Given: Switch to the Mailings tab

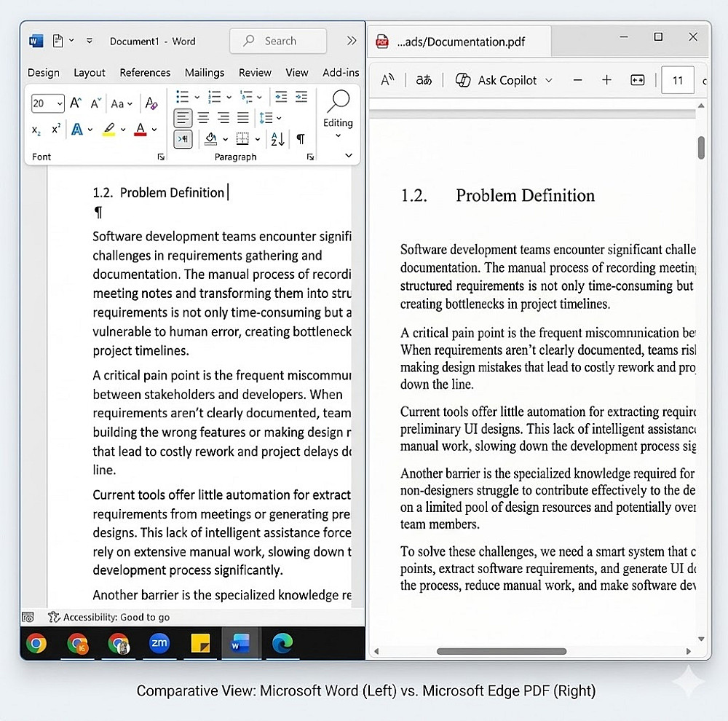Looking at the screenshot, I should tap(205, 73).
